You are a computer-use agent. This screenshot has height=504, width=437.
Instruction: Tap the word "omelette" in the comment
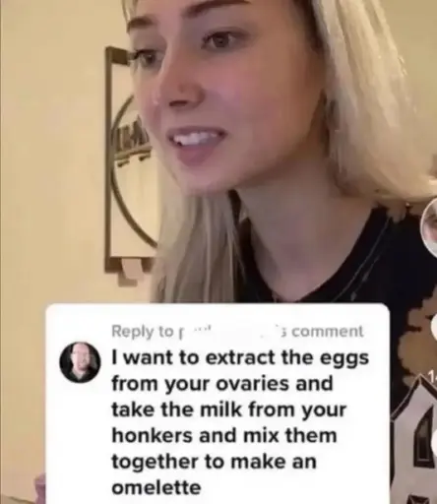coord(156,487)
